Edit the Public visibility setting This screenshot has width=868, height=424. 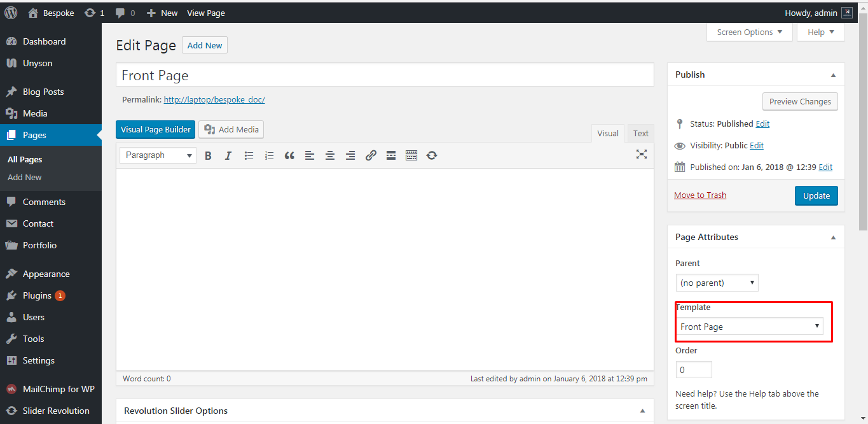pos(757,146)
